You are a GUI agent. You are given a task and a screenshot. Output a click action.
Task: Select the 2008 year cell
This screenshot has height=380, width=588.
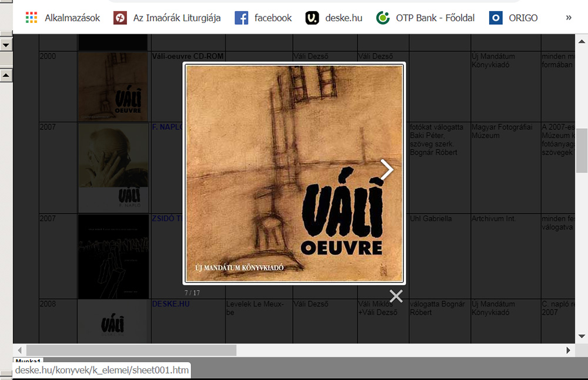pos(58,321)
